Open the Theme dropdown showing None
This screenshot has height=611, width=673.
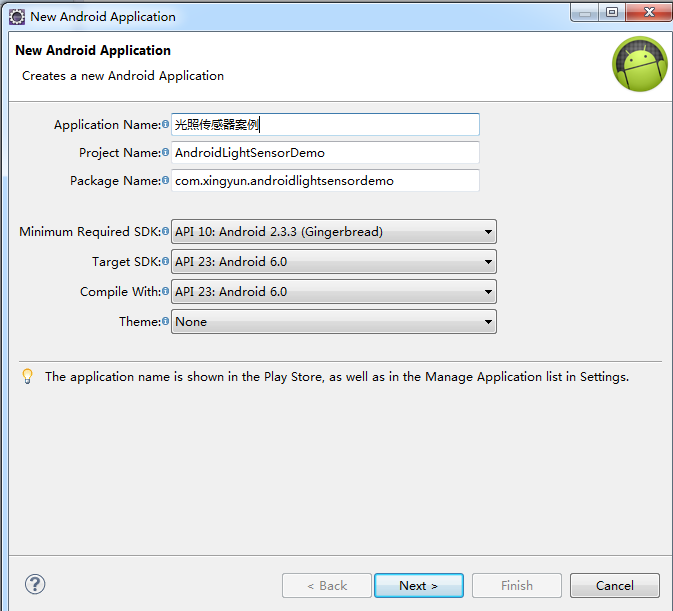click(333, 322)
